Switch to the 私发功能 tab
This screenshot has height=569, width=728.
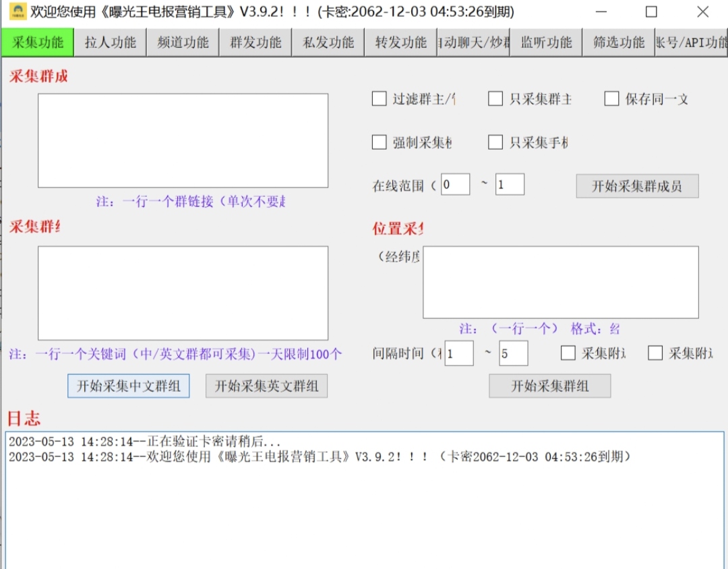coord(328,41)
